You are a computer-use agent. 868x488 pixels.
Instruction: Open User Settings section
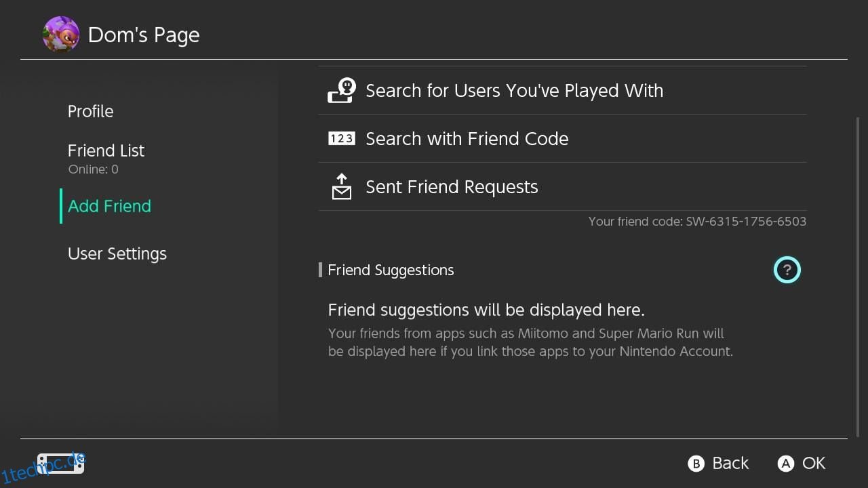[x=117, y=253]
